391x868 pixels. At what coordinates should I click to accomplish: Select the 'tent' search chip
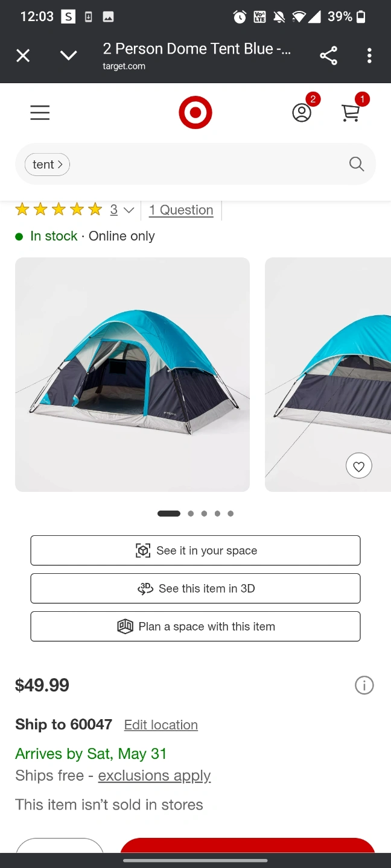47,165
